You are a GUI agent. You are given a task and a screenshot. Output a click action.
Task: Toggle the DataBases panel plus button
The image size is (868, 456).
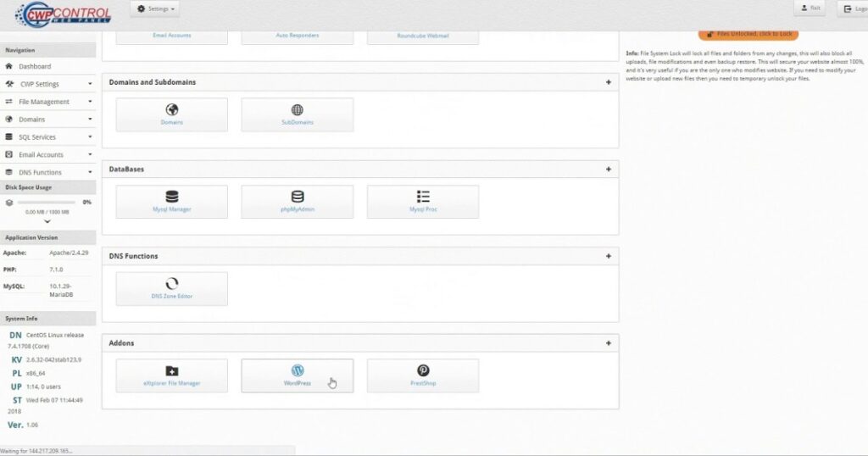[x=609, y=169]
